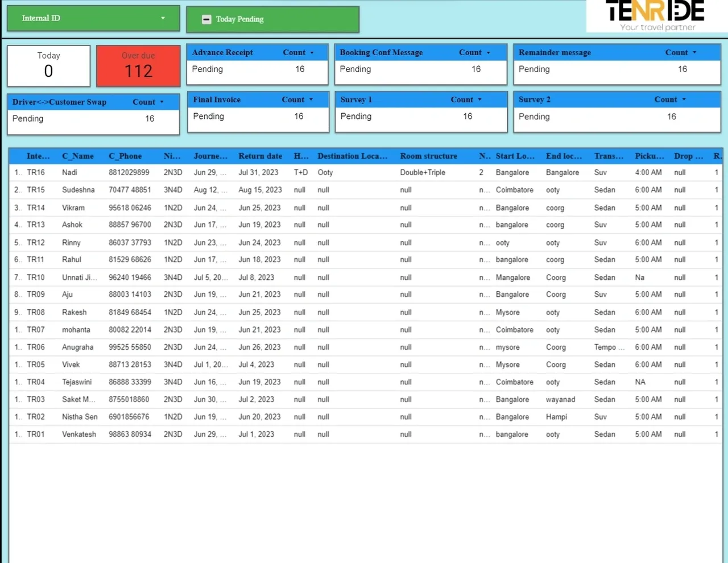728x563 pixels.
Task: Expand the Count sort arrow in Survey 1 card
Action: [x=479, y=100]
